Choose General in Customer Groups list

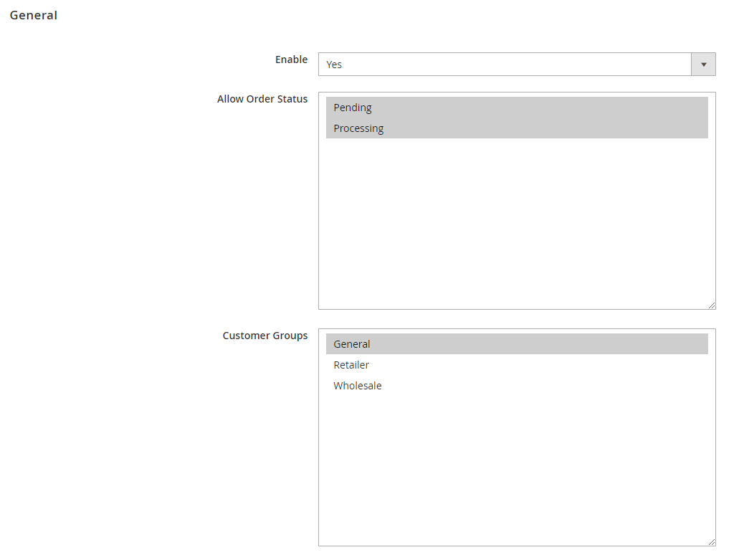pyautogui.click(x=352, y=344)
